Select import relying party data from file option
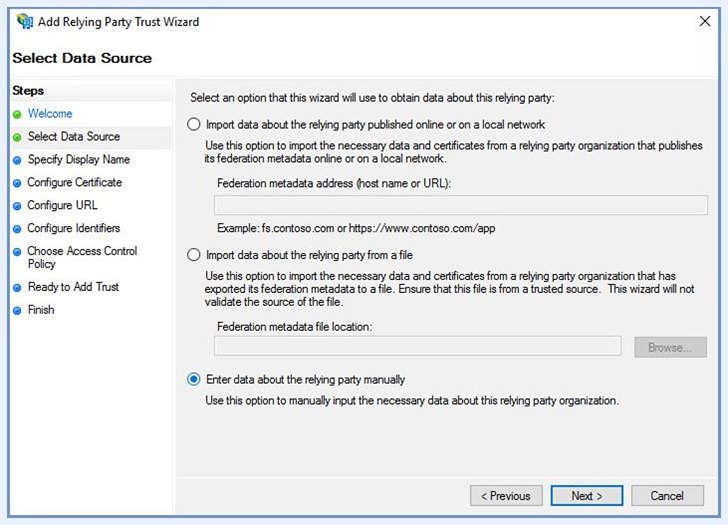This screenshot has width=728, height=525. (194, 255)
